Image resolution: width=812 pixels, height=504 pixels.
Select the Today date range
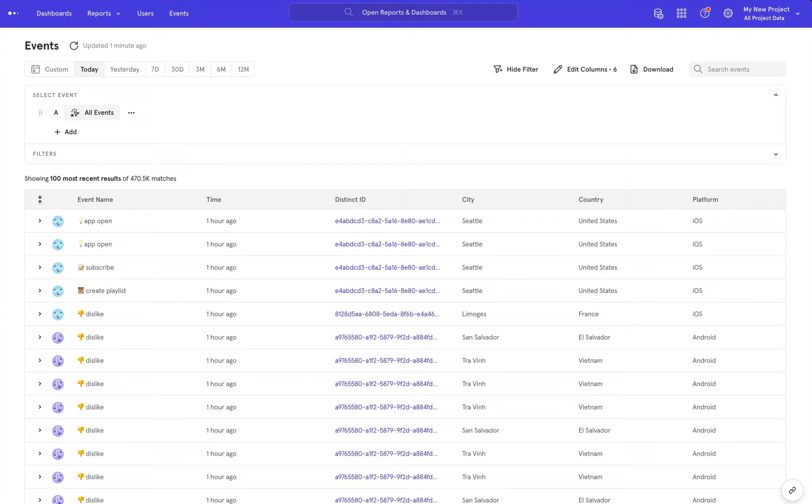tap(89, 70)
